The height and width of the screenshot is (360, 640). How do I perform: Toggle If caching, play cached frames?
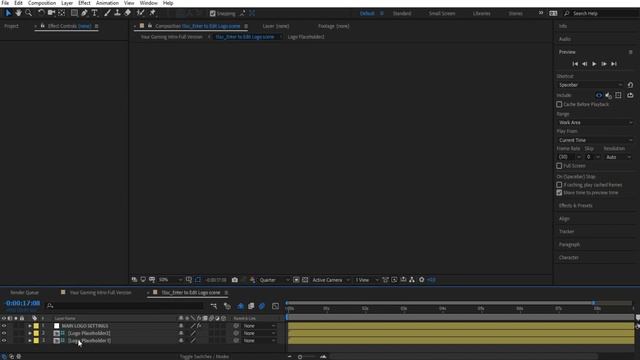559,185
